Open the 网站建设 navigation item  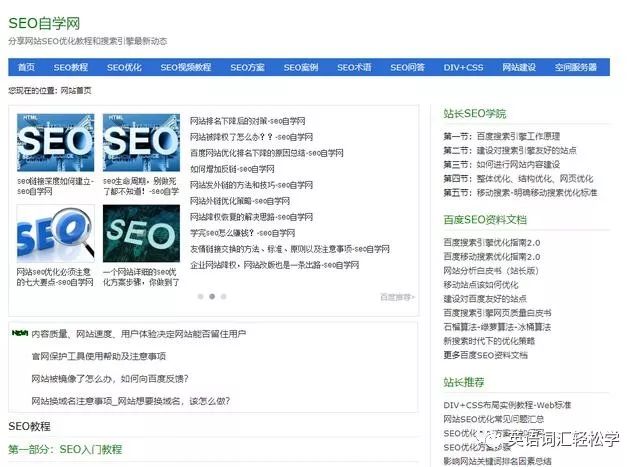tap(519, 67)
